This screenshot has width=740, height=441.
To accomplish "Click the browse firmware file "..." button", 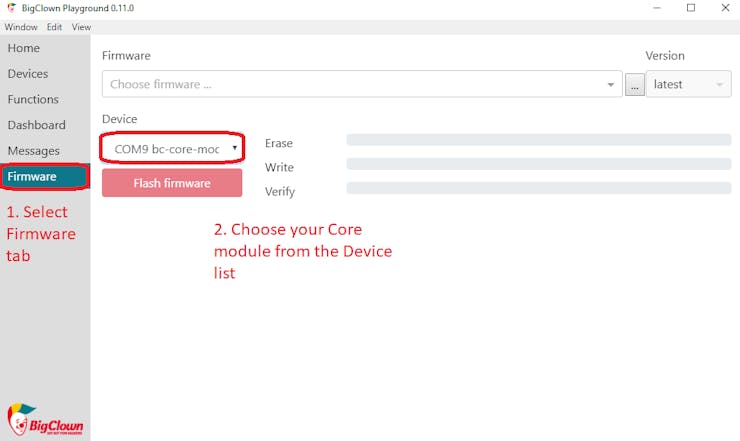I will [634, 85].
